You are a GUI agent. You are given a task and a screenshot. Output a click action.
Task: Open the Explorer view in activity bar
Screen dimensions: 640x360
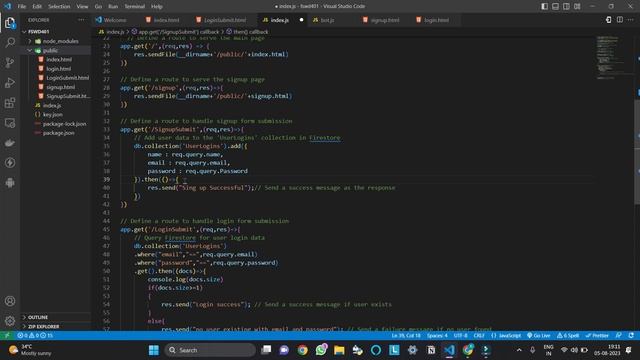coord(10,23)
